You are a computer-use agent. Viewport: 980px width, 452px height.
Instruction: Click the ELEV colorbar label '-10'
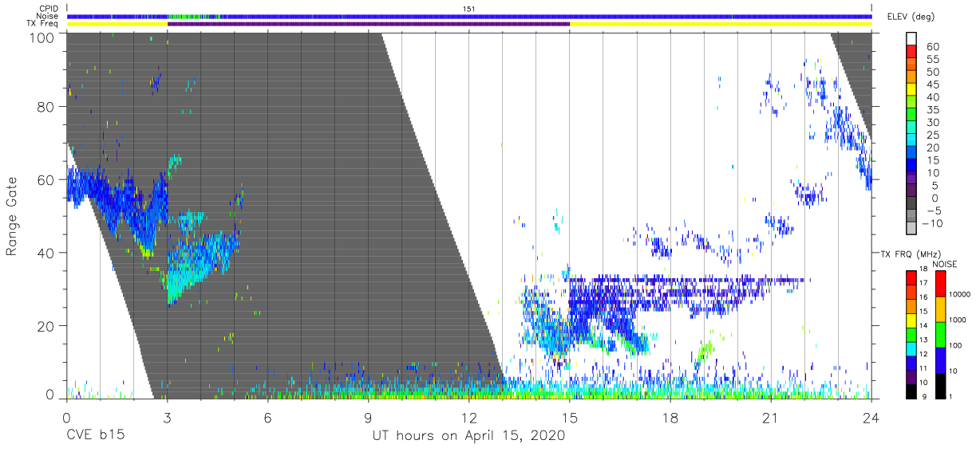[x=931, y=223]
